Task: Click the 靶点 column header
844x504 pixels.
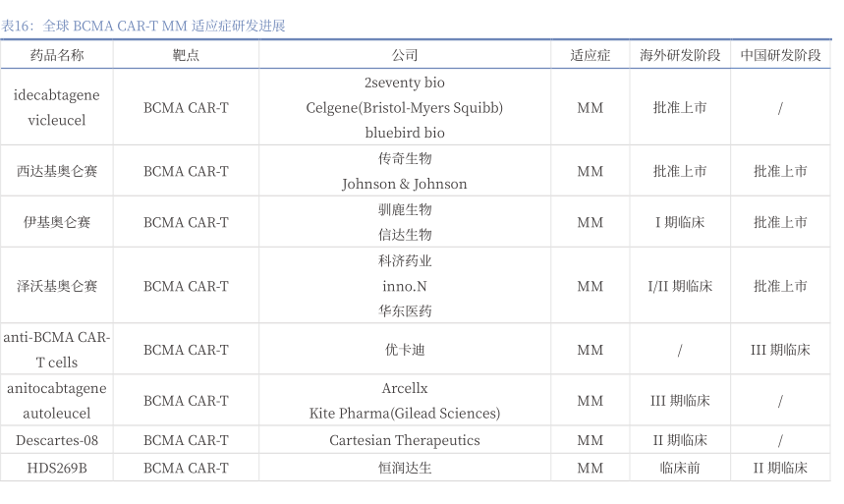Action: [x=186, y=55]
